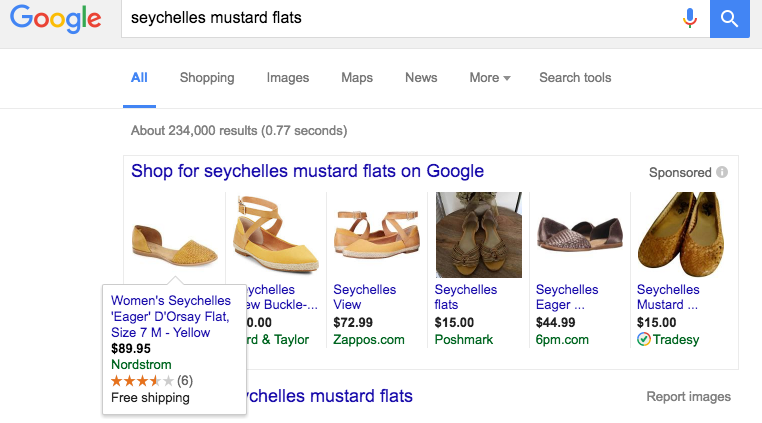Click the Tradesy trusted store checkmark badge
Screen dimensions: 762x423
[x=643, y=339]
